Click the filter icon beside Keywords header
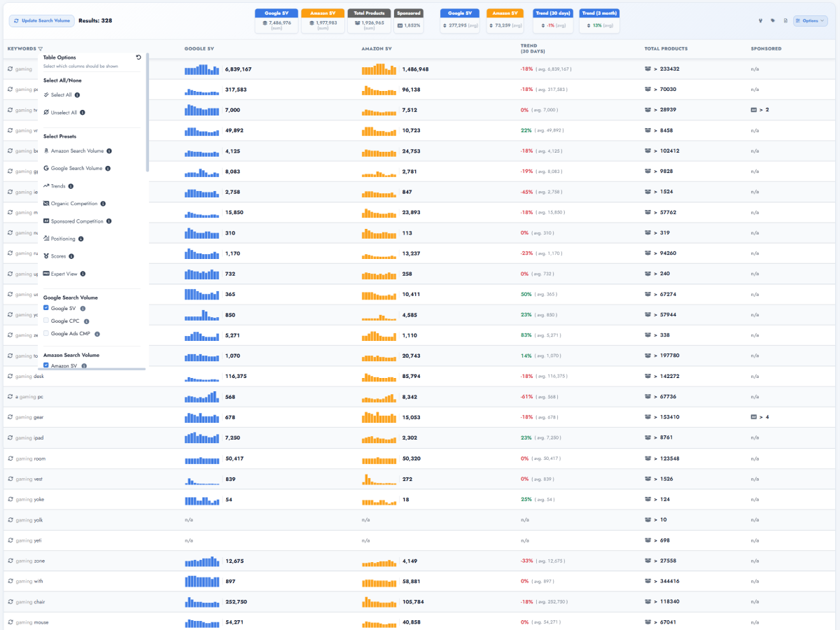Viewport: 840px width, 630px height. tap(40, 49)
